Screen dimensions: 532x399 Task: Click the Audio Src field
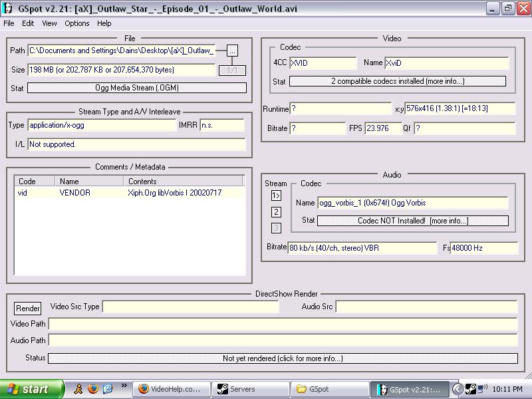pyautogui.click(x=426, y=307)
